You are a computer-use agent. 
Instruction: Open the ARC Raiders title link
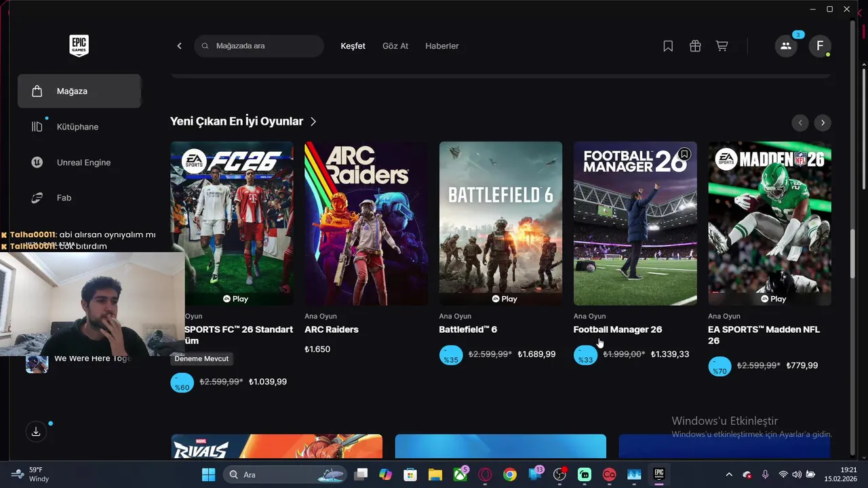point(332,329)
